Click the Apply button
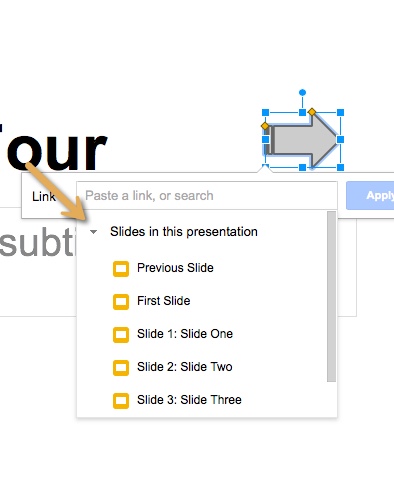394x480 pixels. [370, 196]
